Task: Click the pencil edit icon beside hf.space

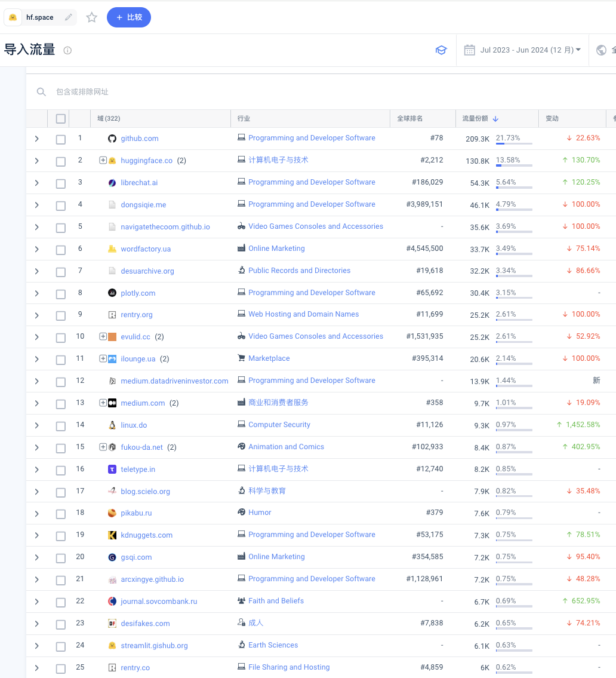Action: point(68,17)
